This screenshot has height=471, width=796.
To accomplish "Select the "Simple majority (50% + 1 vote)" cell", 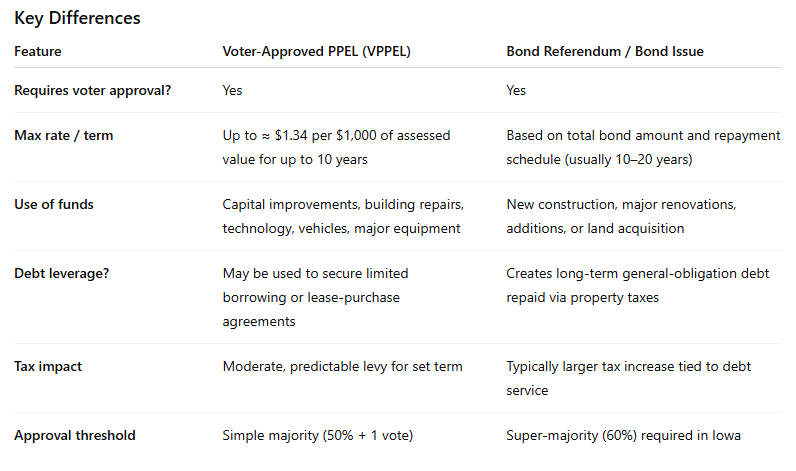I will (318, 435).
